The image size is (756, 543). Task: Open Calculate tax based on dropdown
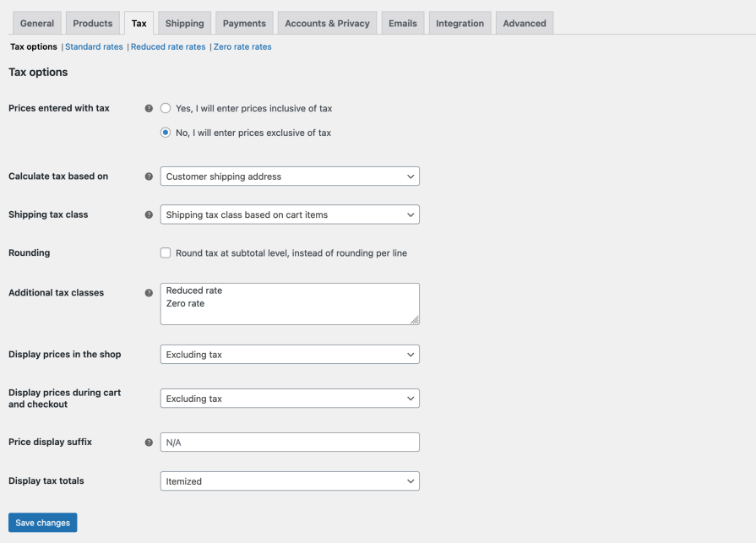[290, 176]
